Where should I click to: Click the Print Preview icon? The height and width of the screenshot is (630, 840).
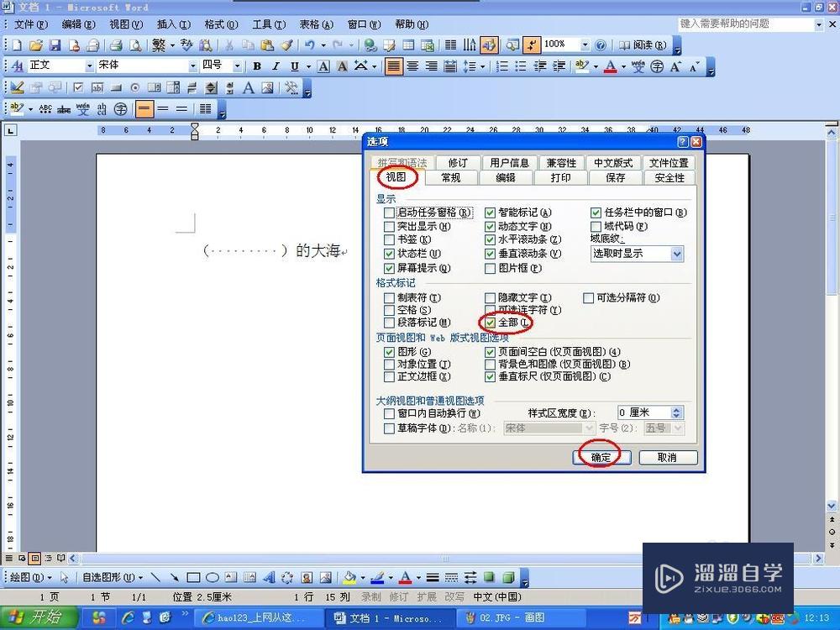[135, 45]
